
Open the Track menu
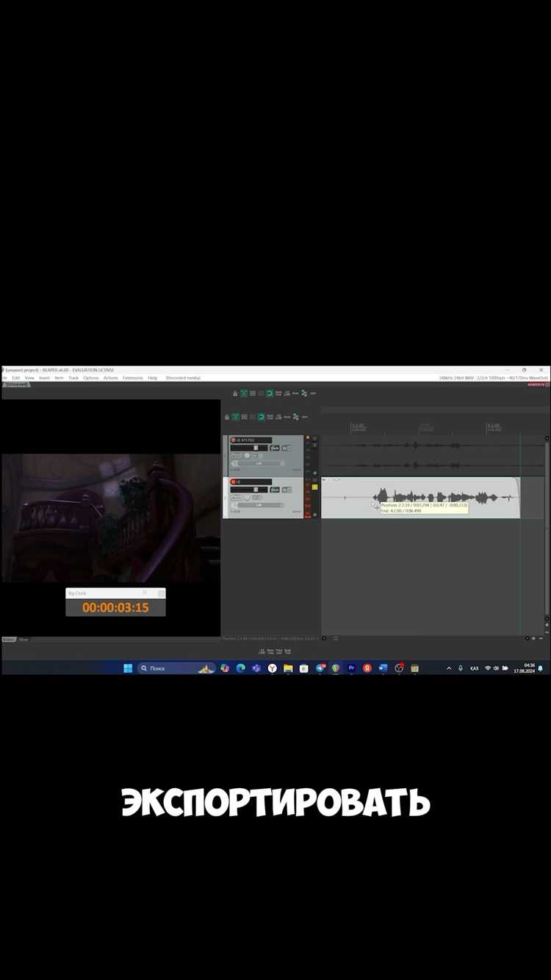[73, 378]
